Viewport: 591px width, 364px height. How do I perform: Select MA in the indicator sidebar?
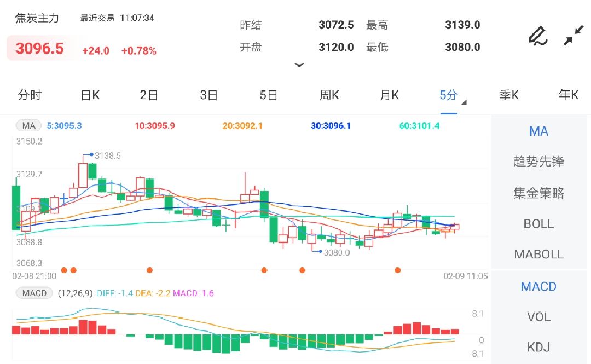(x=538, y=131)
